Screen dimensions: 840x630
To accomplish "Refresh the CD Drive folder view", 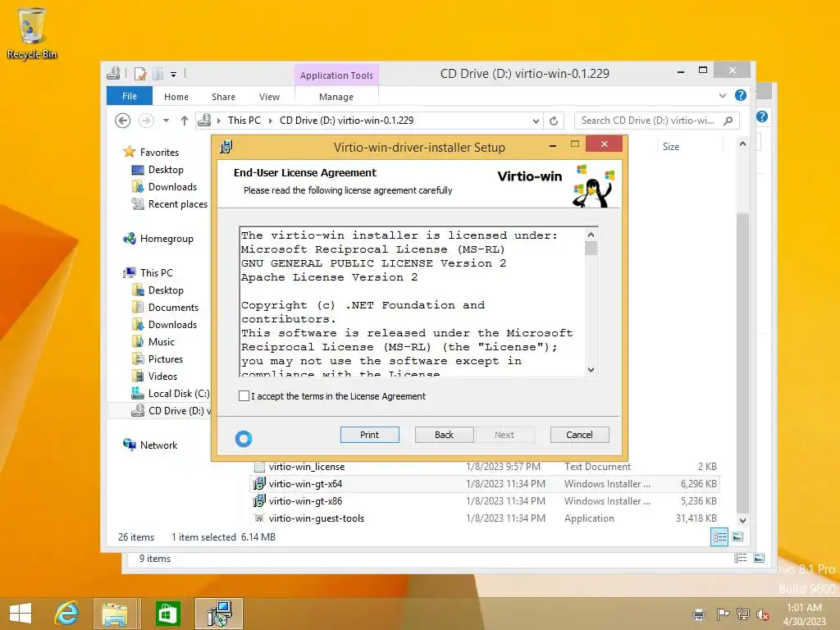I will pyautogui.click(x=554, y=121).
